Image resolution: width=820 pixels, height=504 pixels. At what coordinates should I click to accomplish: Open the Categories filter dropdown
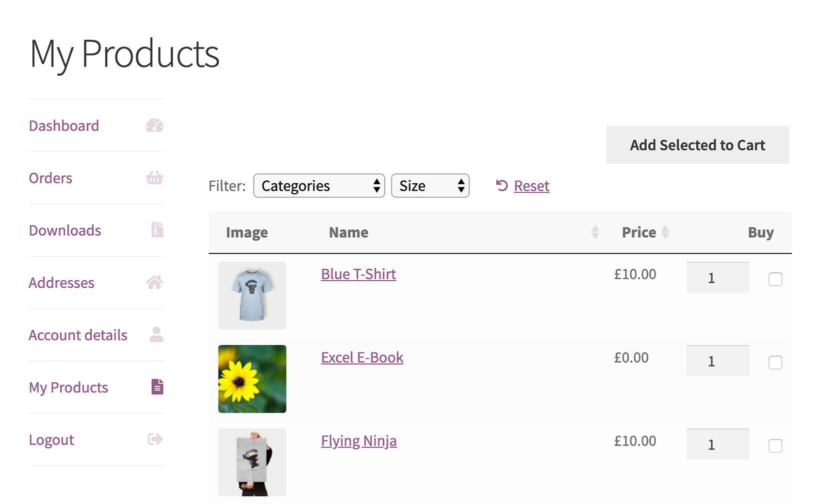(318, 185)
